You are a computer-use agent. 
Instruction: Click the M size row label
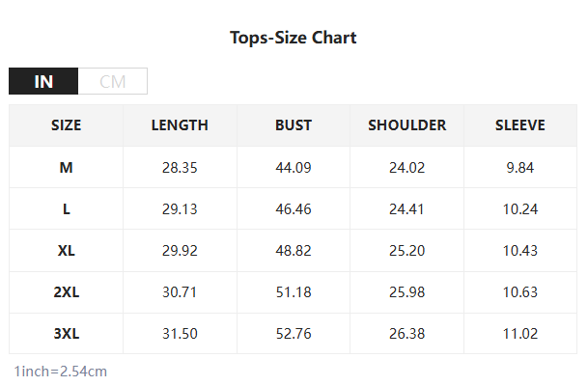pyautogui.click(x=66, y=167)
